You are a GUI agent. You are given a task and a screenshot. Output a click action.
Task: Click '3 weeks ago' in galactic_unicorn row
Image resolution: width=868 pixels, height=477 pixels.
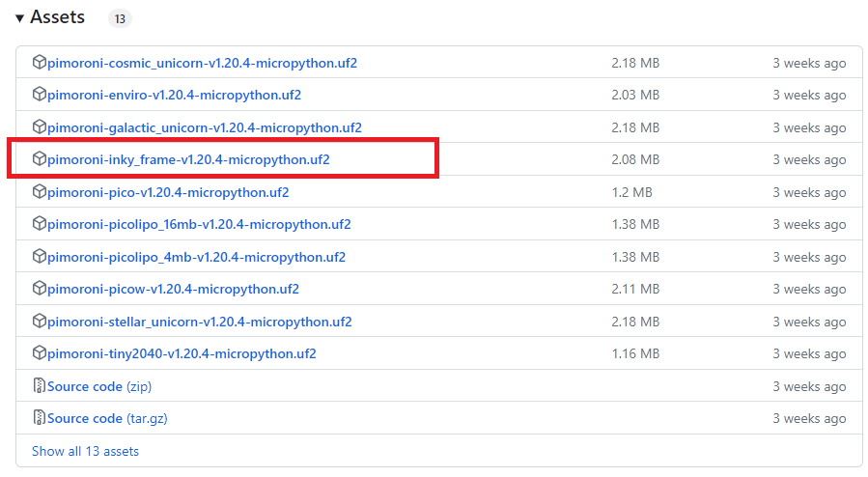(809, 128)
